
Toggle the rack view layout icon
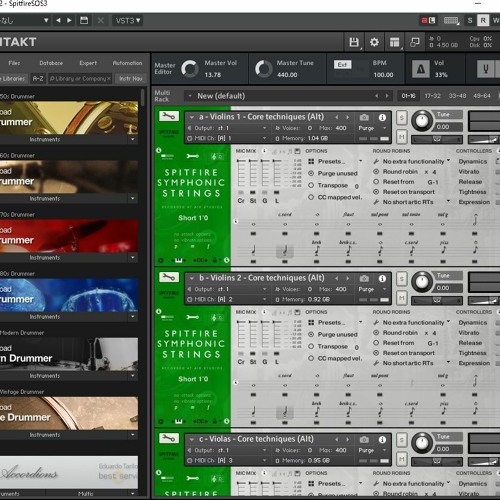click(x=395, y=42)
